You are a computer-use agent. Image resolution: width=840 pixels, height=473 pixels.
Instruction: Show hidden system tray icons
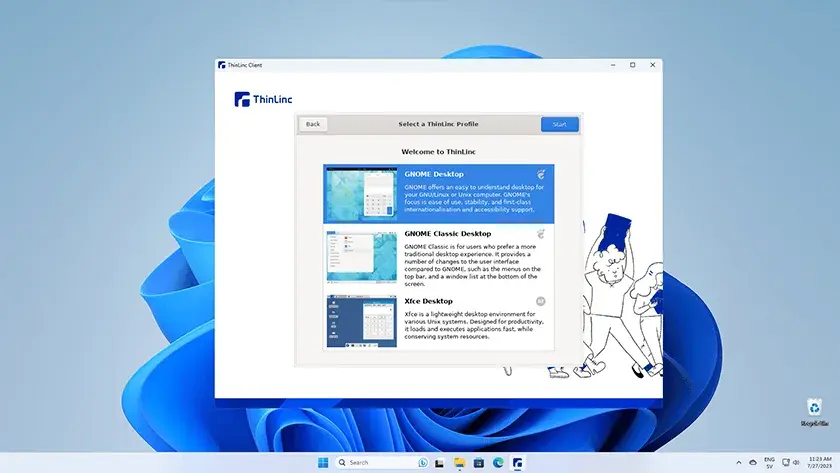pos(739,463)
